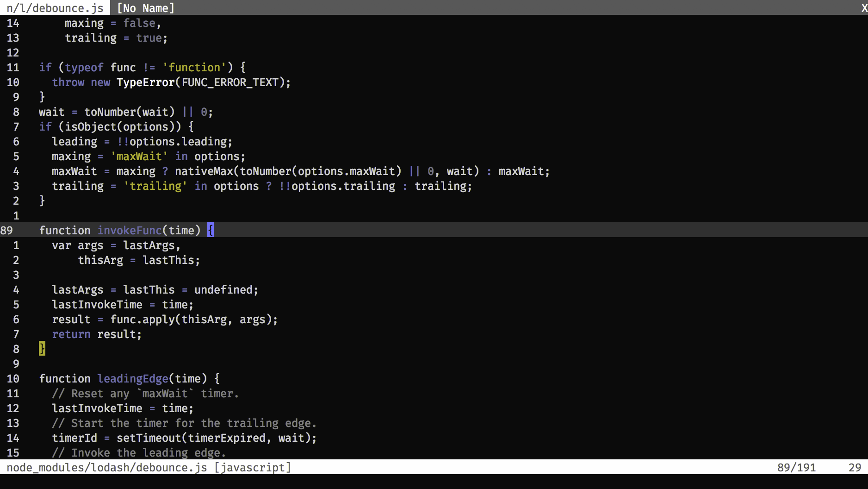This screenshot has width=868, height=489.
Task: Click comment 'Reset any `maxWait` timer.'
Action: click(x=146, y=393)
